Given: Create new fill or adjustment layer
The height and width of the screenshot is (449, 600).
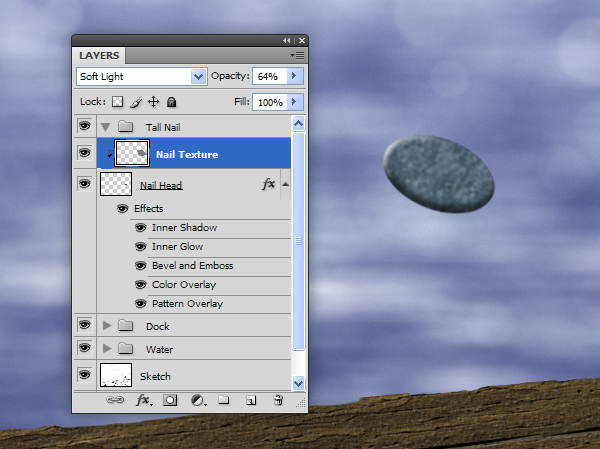Looking at the screenshot, I should pos(199,400).
